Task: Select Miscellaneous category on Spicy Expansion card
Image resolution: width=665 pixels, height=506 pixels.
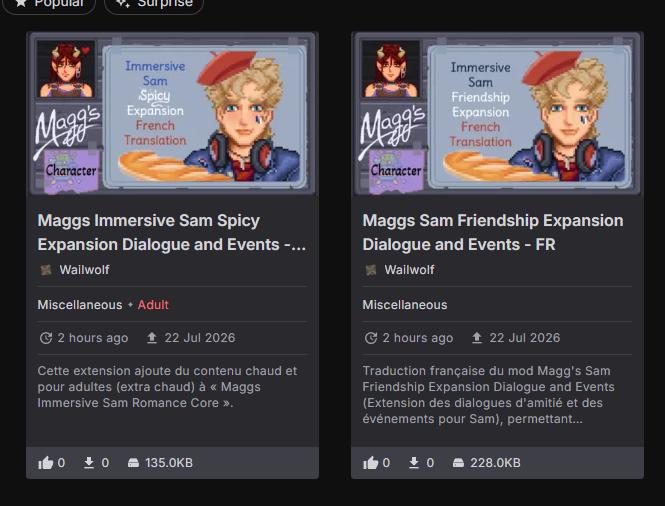Action: click(x=80, y=305)
